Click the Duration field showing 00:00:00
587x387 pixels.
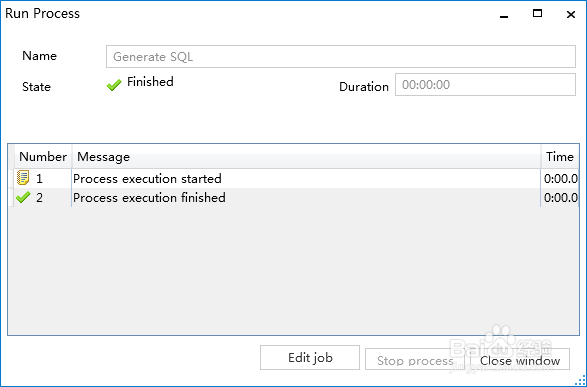coord(485,85)
